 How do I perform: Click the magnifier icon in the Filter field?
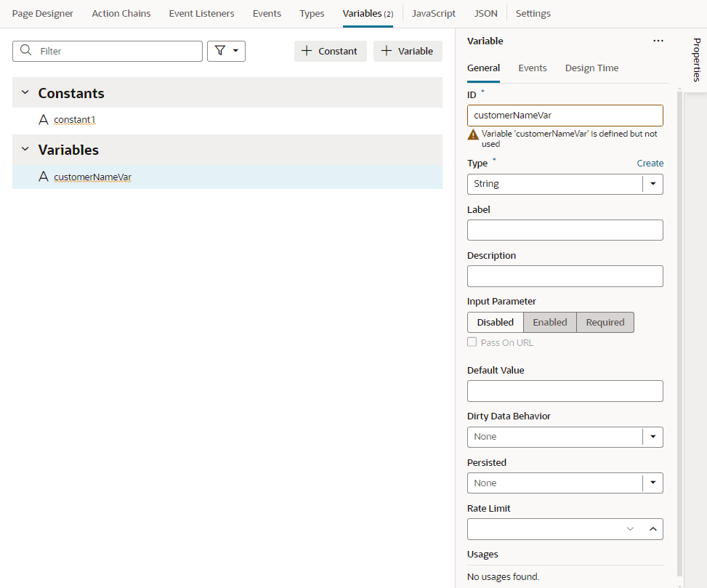24,51
